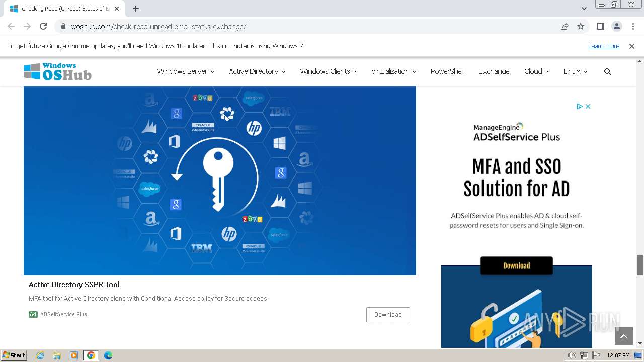Viewport: 644px width, 362px height.
Task: Open a new tab with plus icon
Action: click(136, 9)
